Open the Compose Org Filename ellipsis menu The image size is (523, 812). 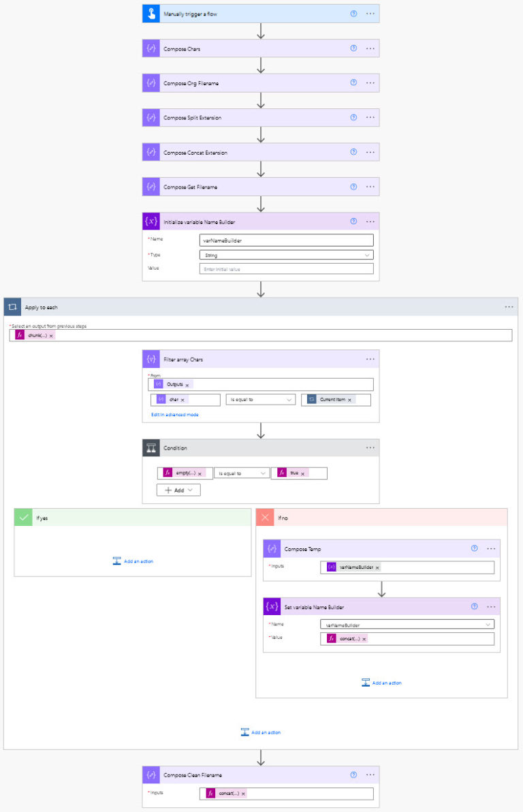click(370, 83)
